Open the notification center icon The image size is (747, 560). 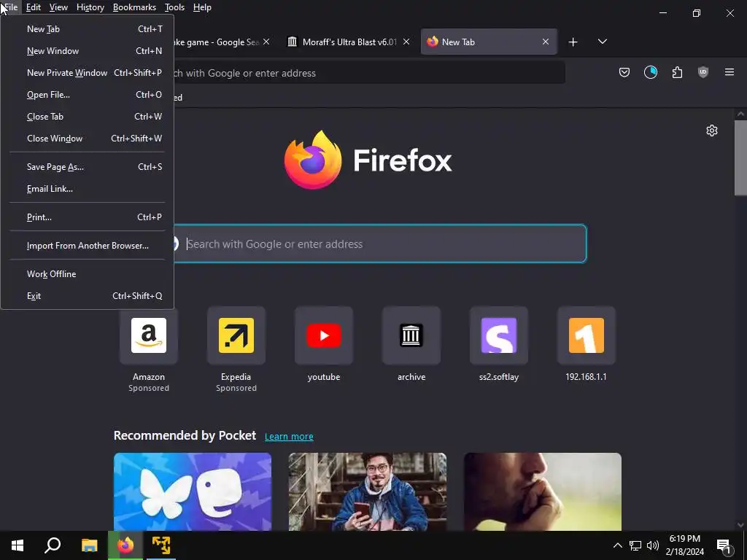pos(724,546)
